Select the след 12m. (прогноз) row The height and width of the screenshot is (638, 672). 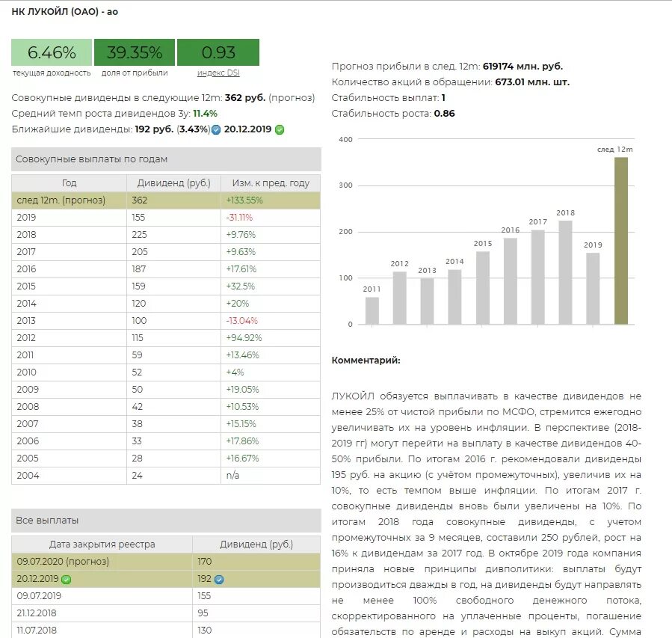tap(166, 200)
